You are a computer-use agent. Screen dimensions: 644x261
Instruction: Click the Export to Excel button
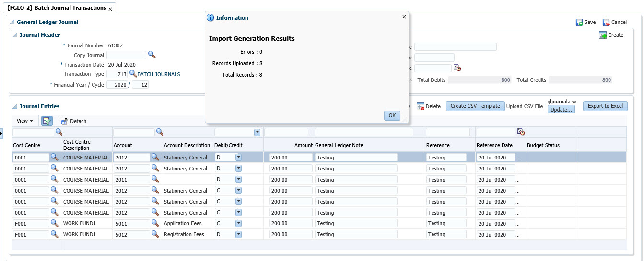pos(605,106)
